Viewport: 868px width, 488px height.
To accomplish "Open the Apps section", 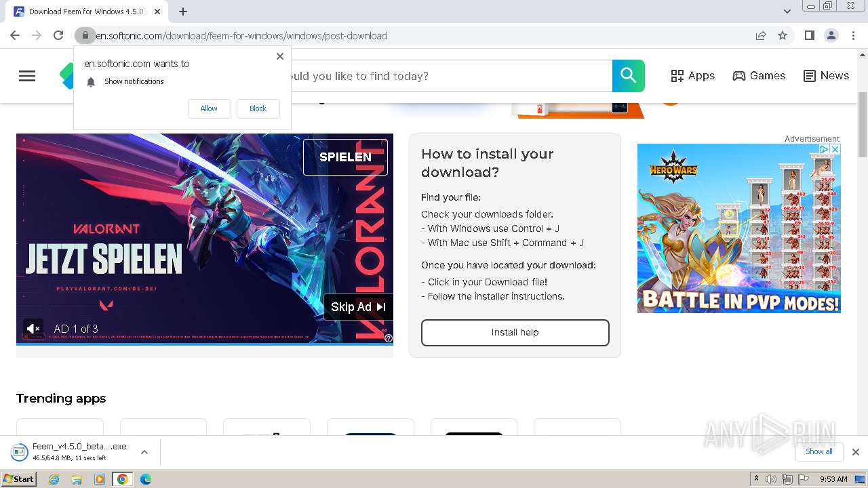I will (692, 76).
